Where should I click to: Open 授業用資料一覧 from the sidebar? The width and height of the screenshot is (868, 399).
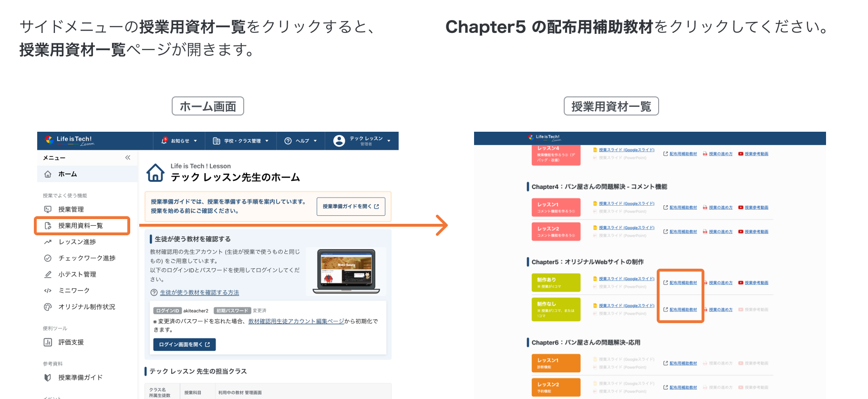point(81,226)
